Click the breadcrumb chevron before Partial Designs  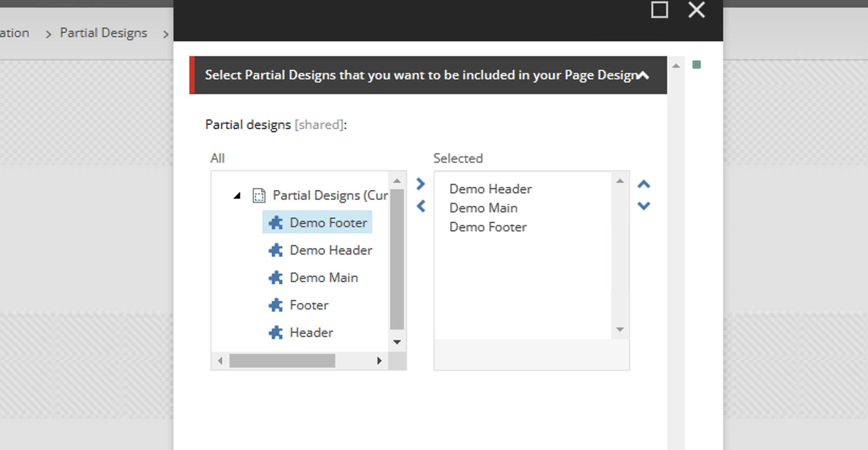[48, 34]
